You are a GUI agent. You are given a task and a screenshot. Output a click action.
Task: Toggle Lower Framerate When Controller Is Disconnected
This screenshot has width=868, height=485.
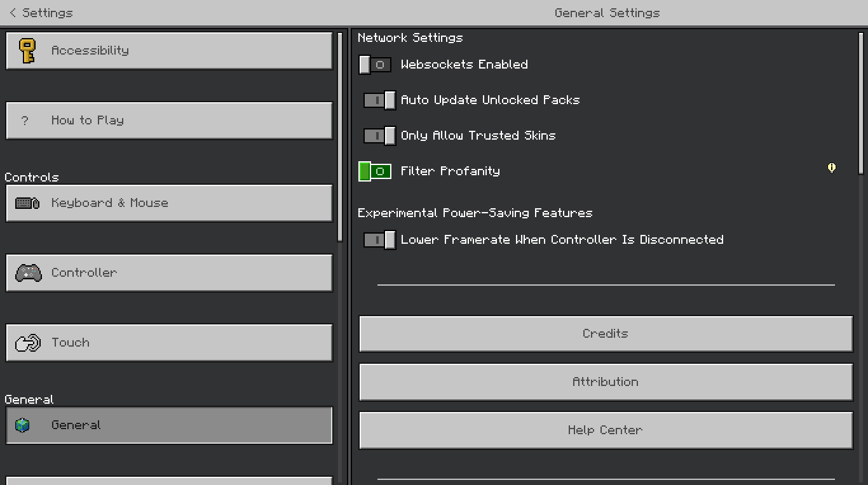pos(379,240)
